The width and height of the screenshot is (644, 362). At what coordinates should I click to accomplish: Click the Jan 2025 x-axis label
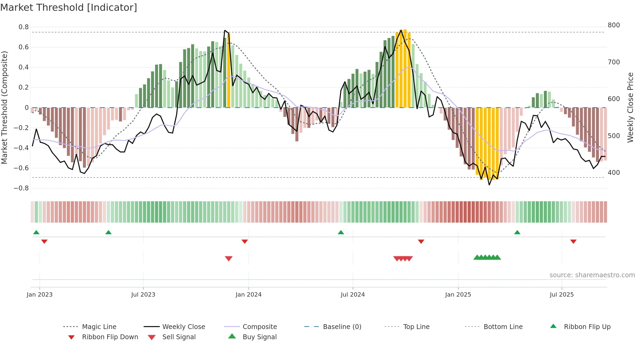coord(458,294)
